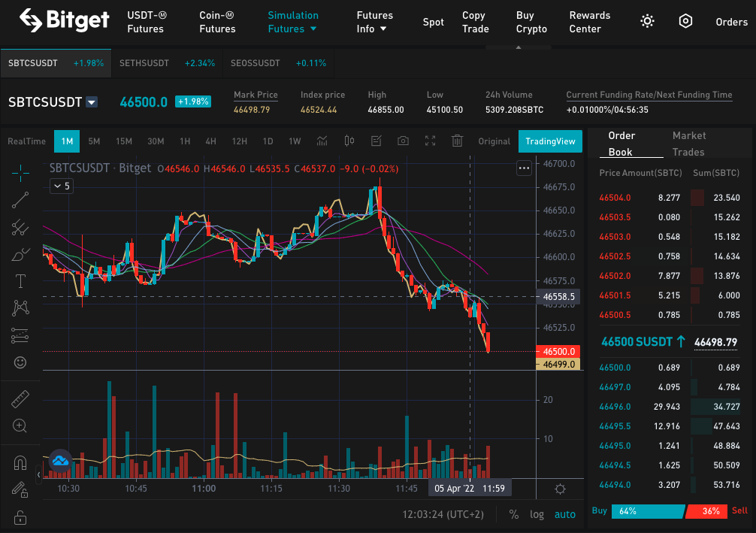Image resolution: width=756 pixels, height=533 pixels.
Task: Take chart snapshot with camera icon
Action: coord(403,141)
